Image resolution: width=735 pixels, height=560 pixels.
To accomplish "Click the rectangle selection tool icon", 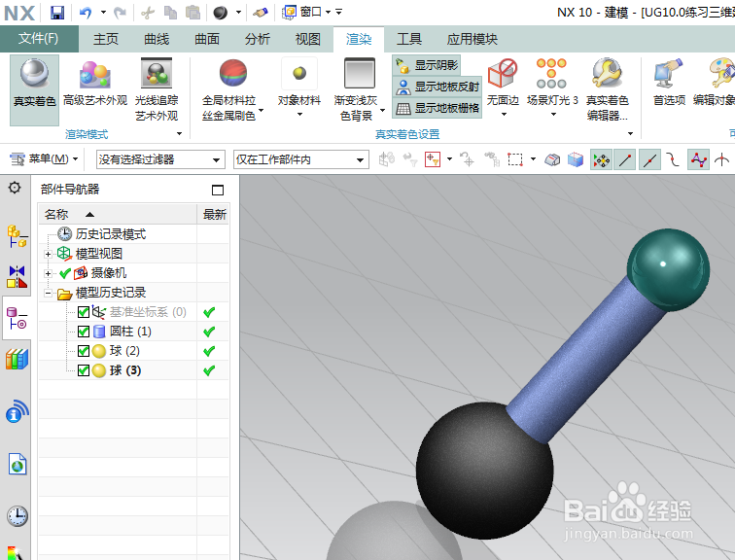I will (514, 159).
